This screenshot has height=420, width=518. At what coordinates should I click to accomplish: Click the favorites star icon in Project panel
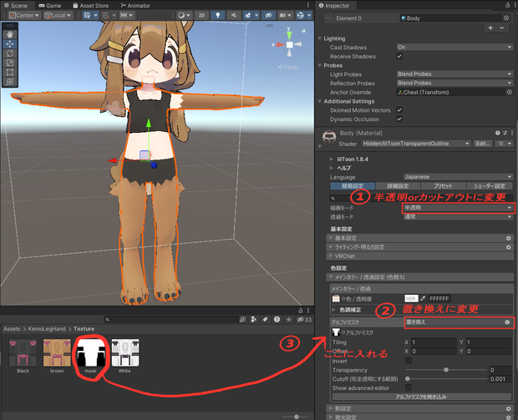(x=289, y=319)
